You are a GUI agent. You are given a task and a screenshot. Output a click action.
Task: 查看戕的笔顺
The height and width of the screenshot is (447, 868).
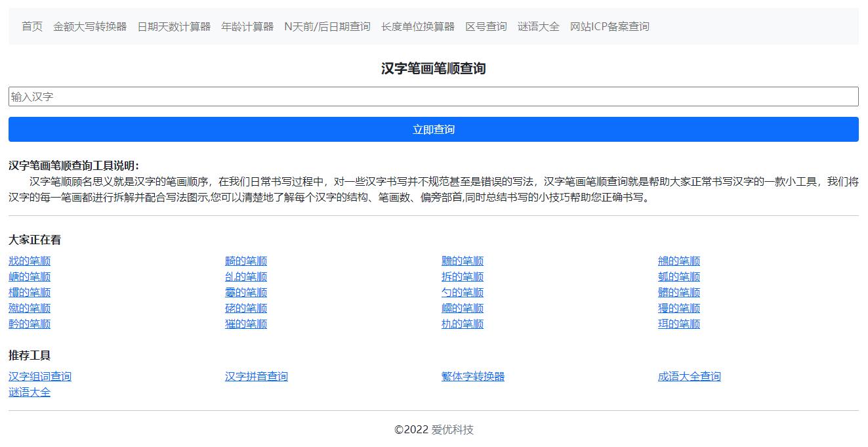coord(29,261)
